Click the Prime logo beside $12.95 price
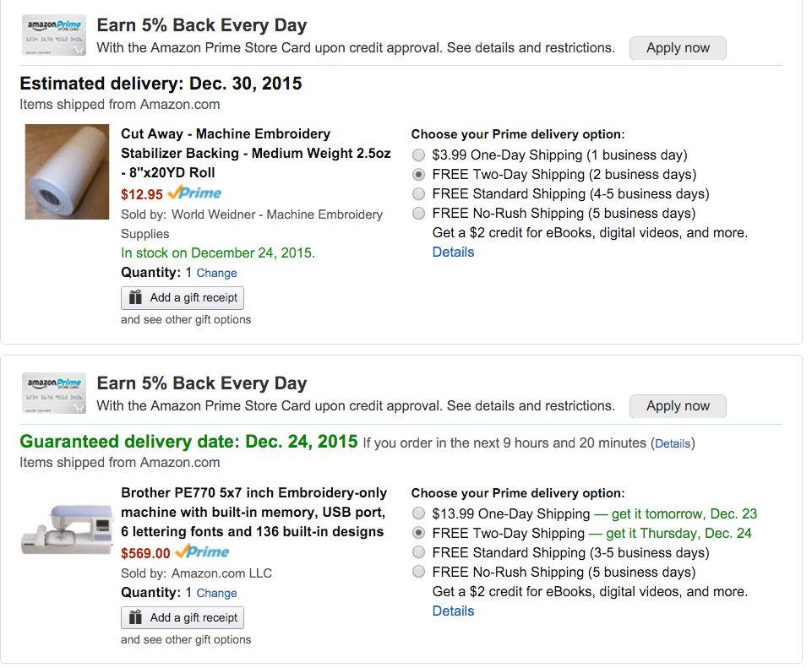 [194, 193]
